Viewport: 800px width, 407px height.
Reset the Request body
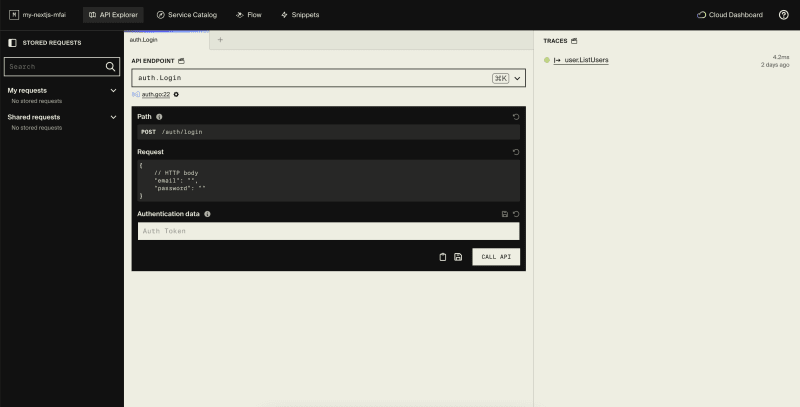(516, 152)
